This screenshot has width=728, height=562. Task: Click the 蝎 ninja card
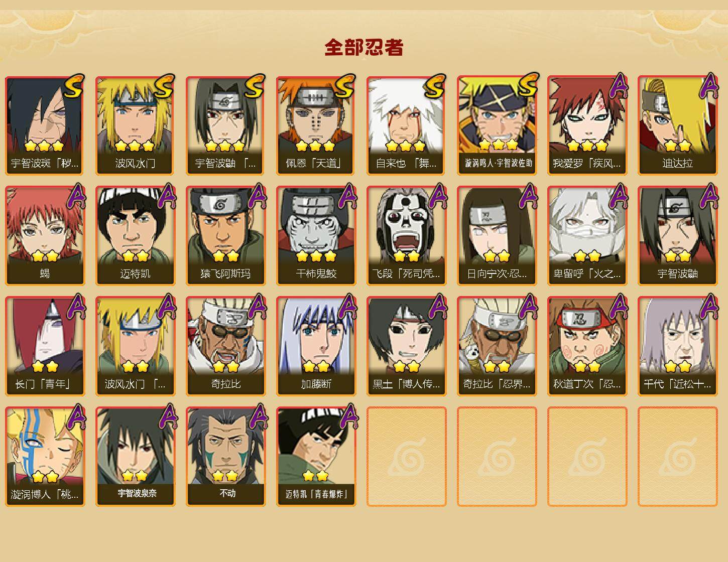point(45,236)
